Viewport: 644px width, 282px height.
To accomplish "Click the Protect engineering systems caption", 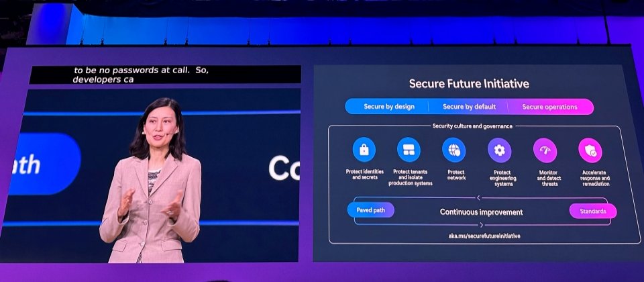I will tap(502, 179).
